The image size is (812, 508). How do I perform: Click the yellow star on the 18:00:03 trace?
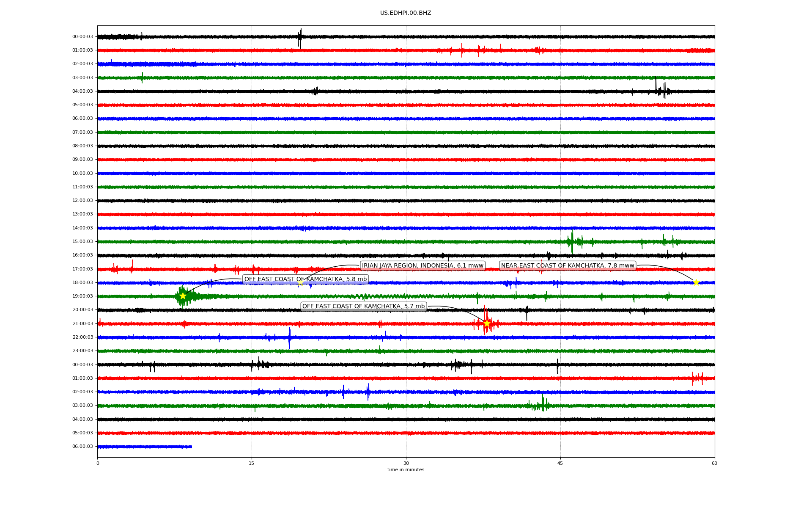[x=696, y=282]
